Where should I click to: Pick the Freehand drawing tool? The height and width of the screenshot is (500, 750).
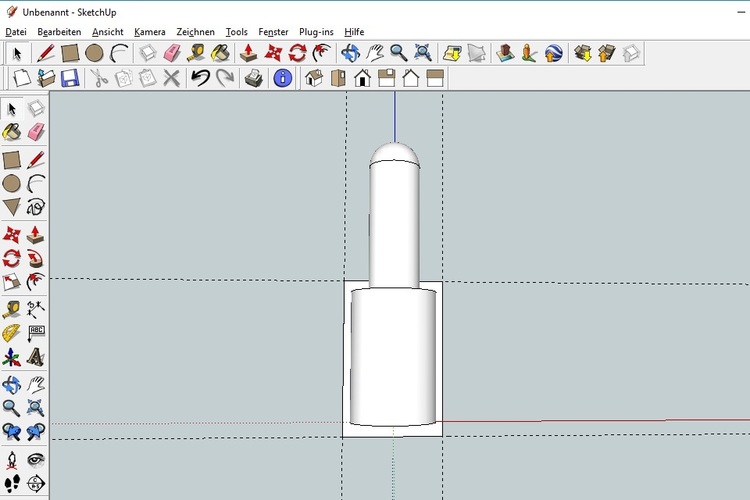tap(36, 207)
